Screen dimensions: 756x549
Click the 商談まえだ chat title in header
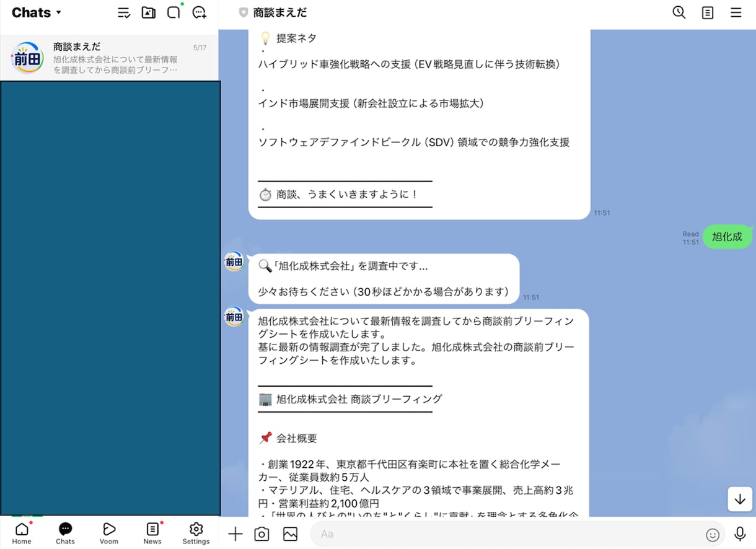[280, 12]
